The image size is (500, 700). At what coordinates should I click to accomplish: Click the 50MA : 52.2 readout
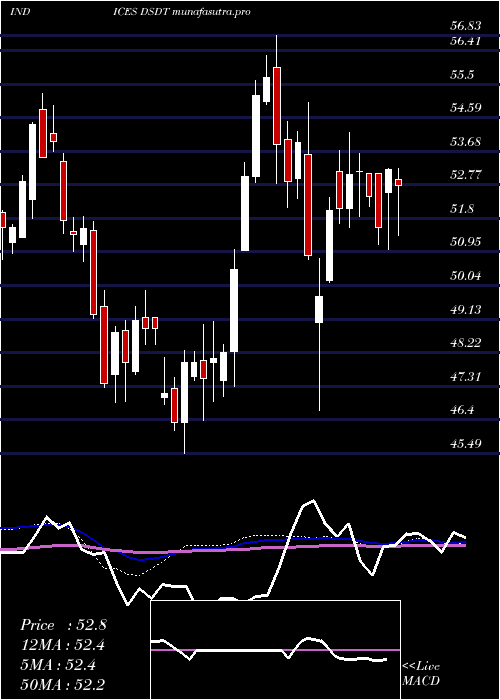point(63,684)
